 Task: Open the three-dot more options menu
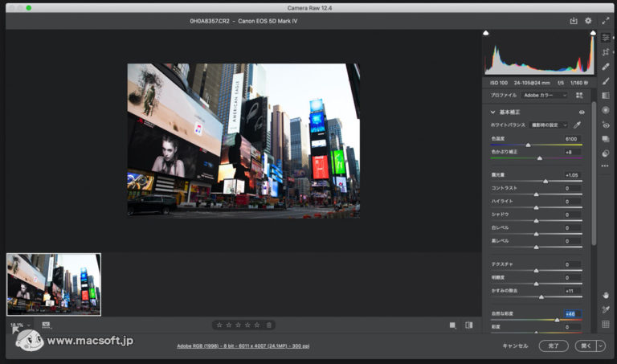coord(605,166)
